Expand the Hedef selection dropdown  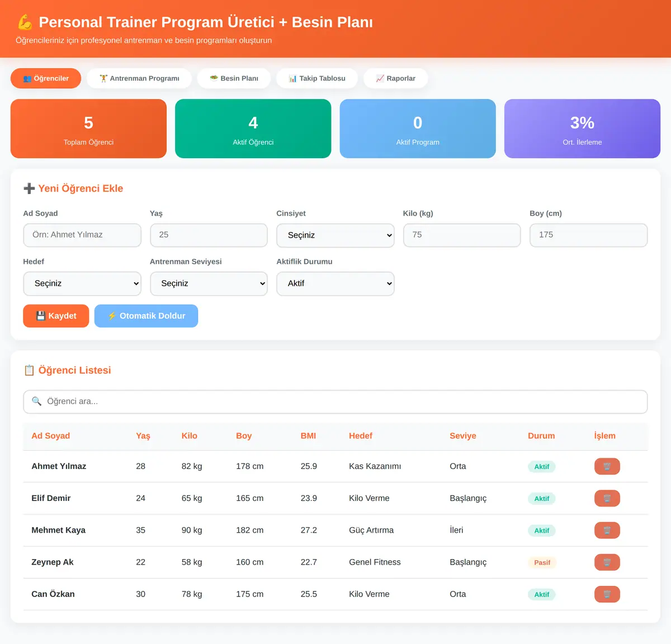point(82,283)
